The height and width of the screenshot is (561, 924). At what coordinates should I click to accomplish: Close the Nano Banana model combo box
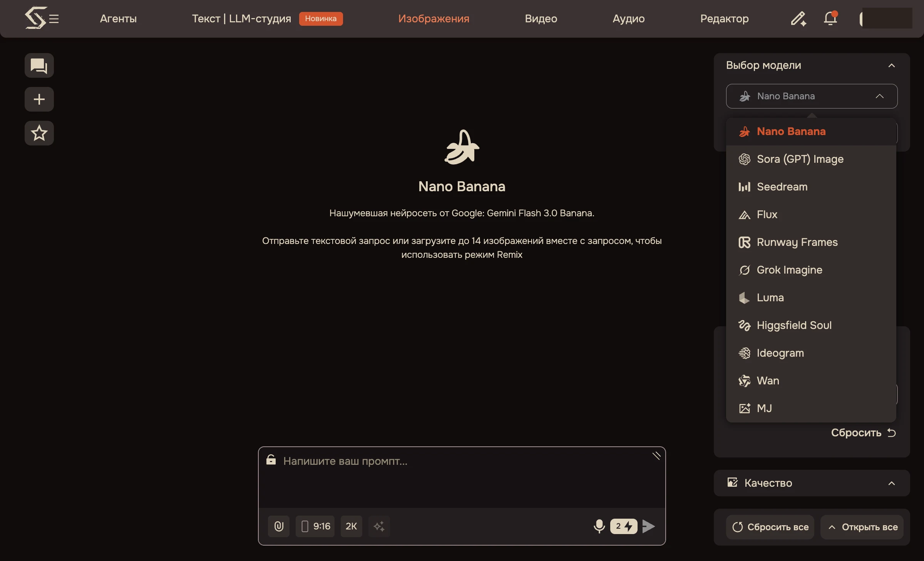point(812,96)
